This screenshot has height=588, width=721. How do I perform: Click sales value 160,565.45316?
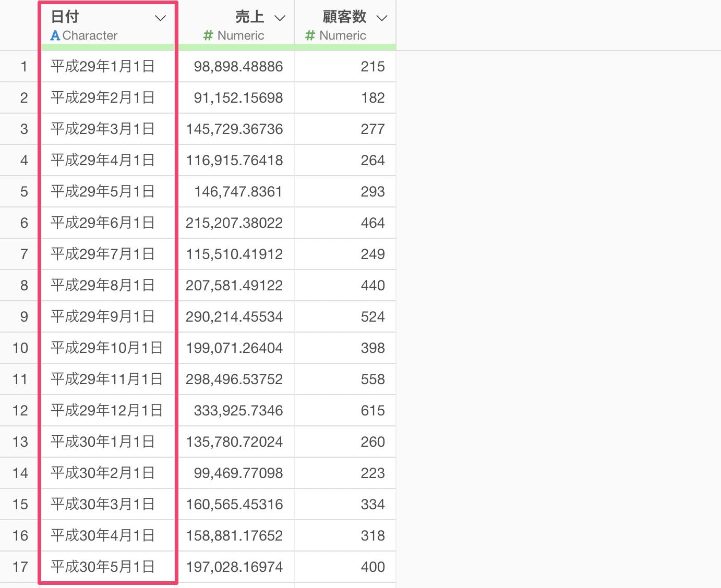(235, 505)
